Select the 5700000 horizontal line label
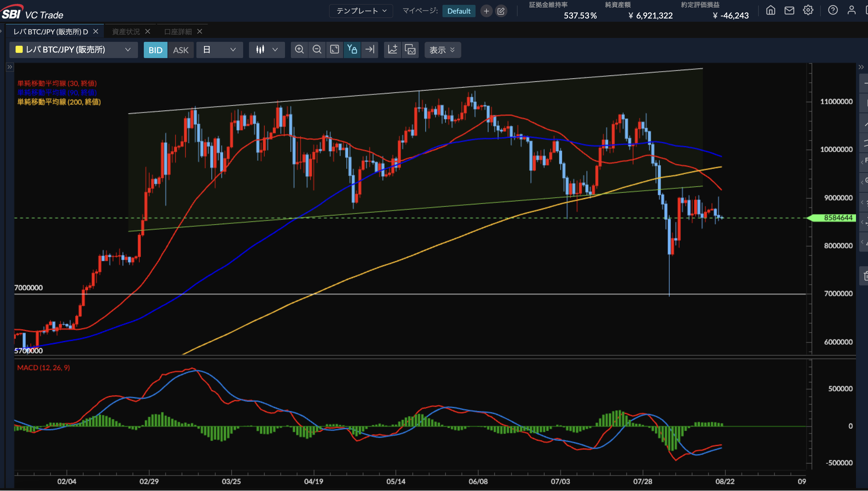This screenshot has height=491, width=868. click(28, 351)
